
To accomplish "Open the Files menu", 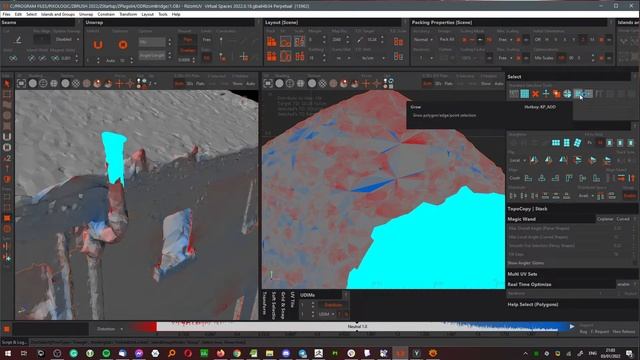I will click(x=7, y=14).
